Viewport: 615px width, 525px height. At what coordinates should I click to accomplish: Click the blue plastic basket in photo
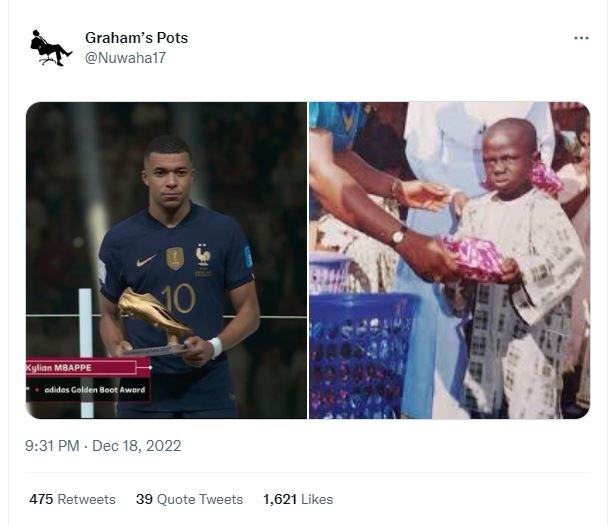click(x=363, y=352)
